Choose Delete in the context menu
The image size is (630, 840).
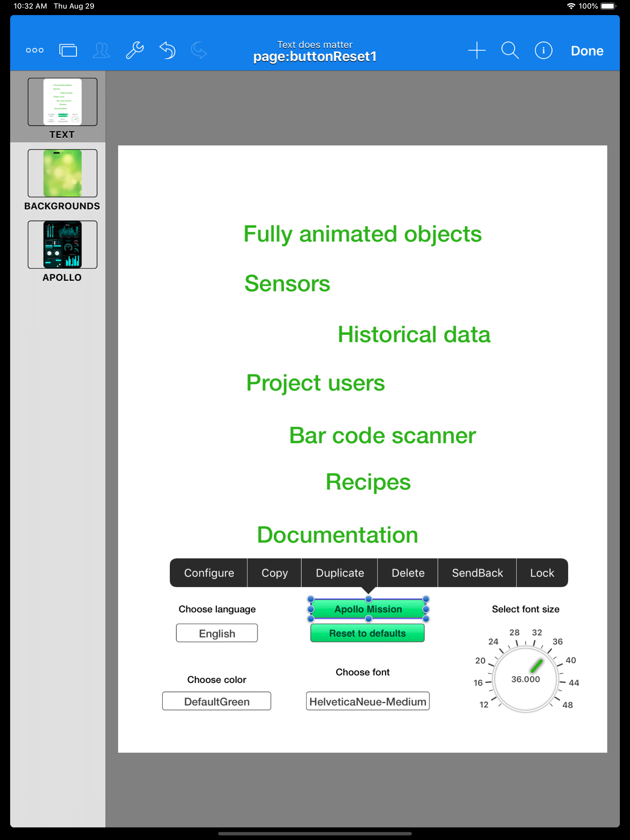pos(408,573)
